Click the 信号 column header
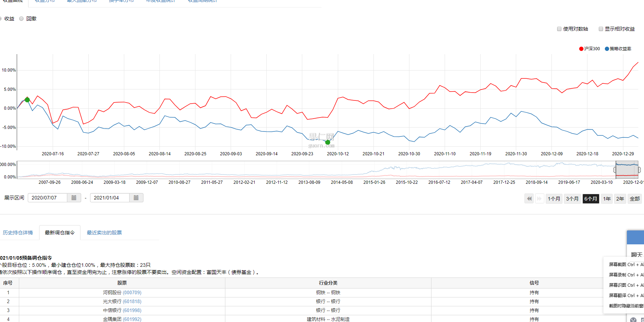The width and height of the screenshot is (644, 322). pyautogui.click(x=534, y=283)
